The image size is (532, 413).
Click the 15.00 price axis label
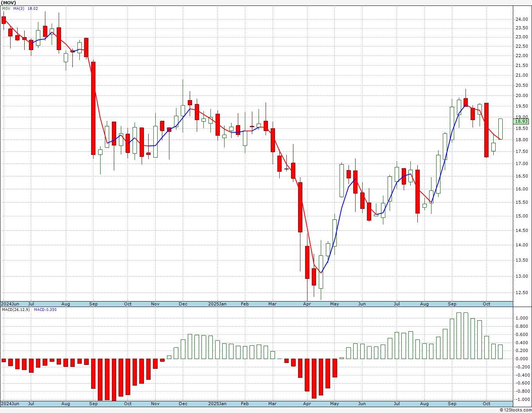point(521,216)
